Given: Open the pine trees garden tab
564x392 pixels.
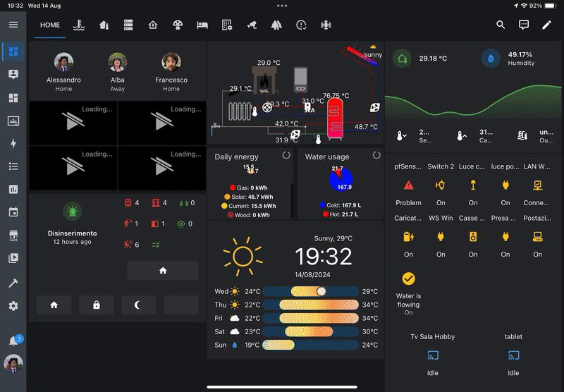Looking at the screenshot, I should [x=276, y=25].
